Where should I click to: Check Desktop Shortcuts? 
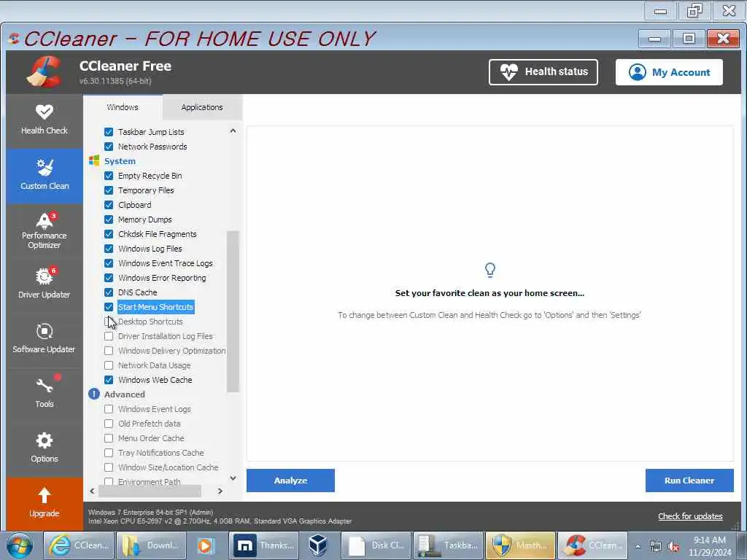pyautogui.click(x=109, y=322)
